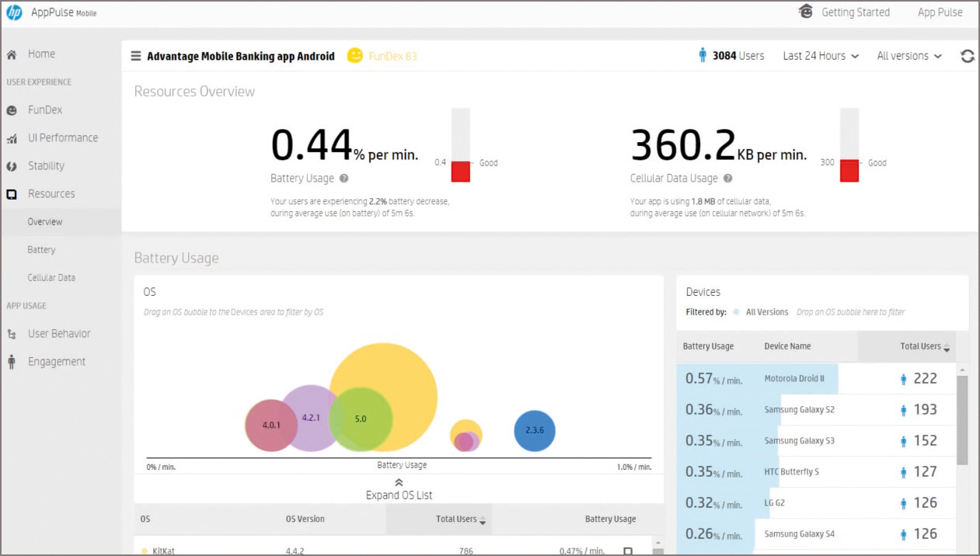Open the hamburger menu beside app name

click(136, 56)
